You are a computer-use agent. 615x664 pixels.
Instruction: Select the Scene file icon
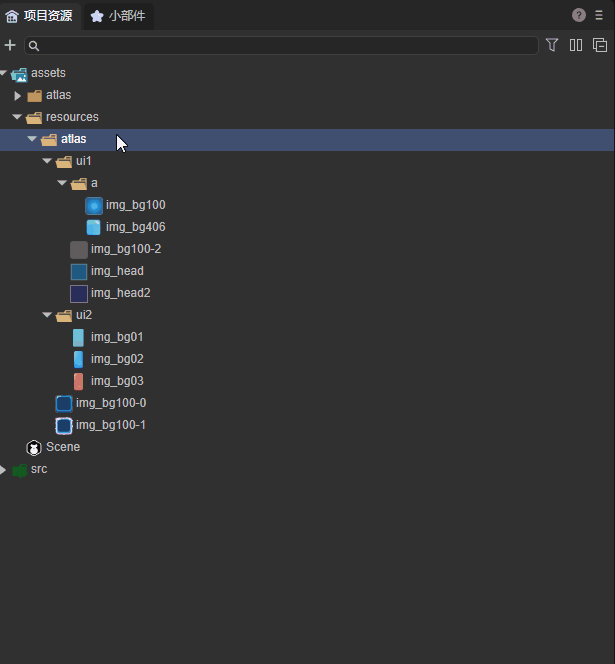34,447
